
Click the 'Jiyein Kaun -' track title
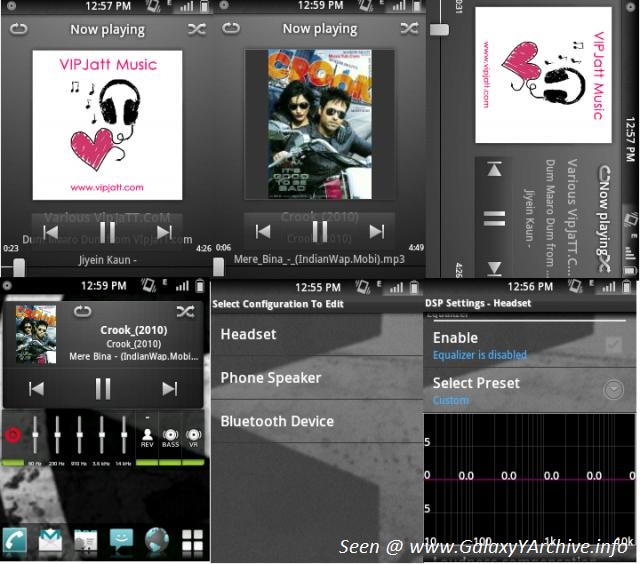click(x=107, y=260)
